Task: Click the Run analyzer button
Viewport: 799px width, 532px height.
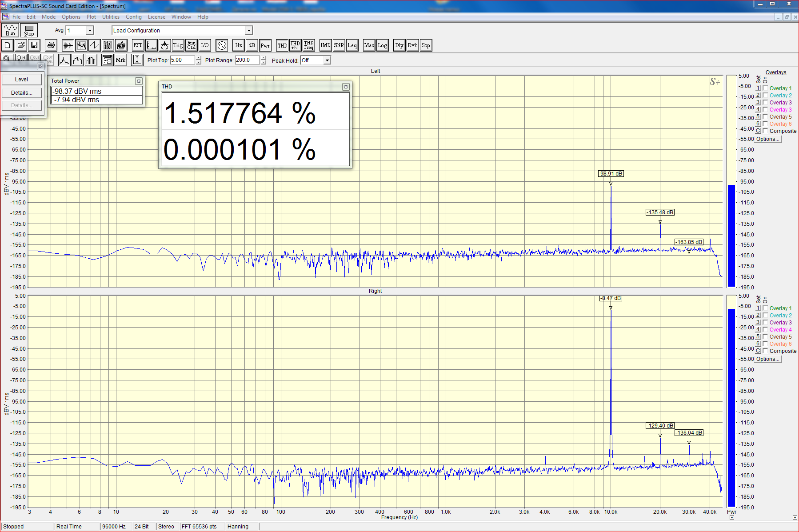Action: click(10, 30)
